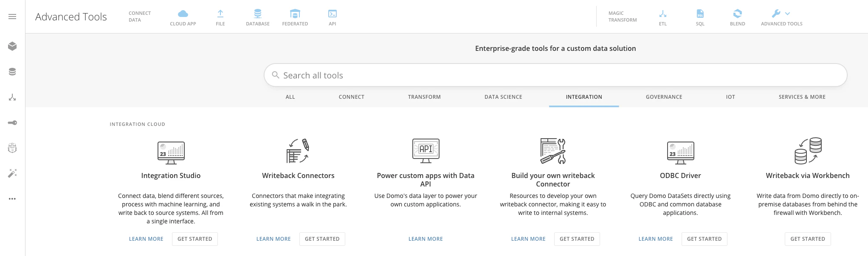Click Get Started for ODBC Driver
Screen dimensions: 868x256
click(x=705, y=239)
